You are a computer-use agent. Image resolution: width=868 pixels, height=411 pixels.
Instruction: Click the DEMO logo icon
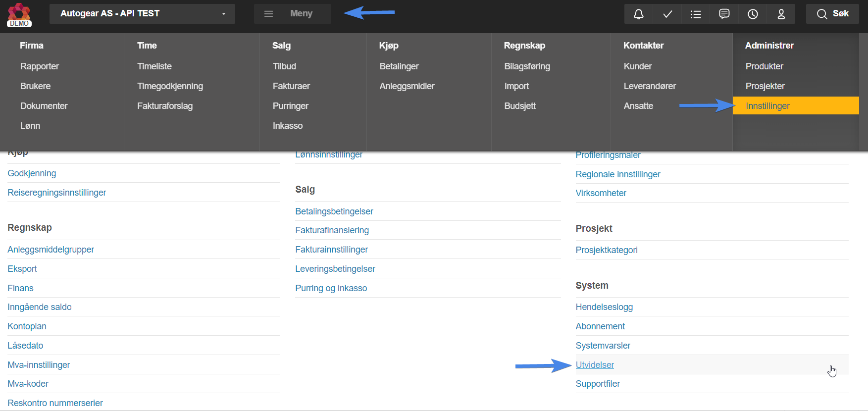[x=19, y=15]
